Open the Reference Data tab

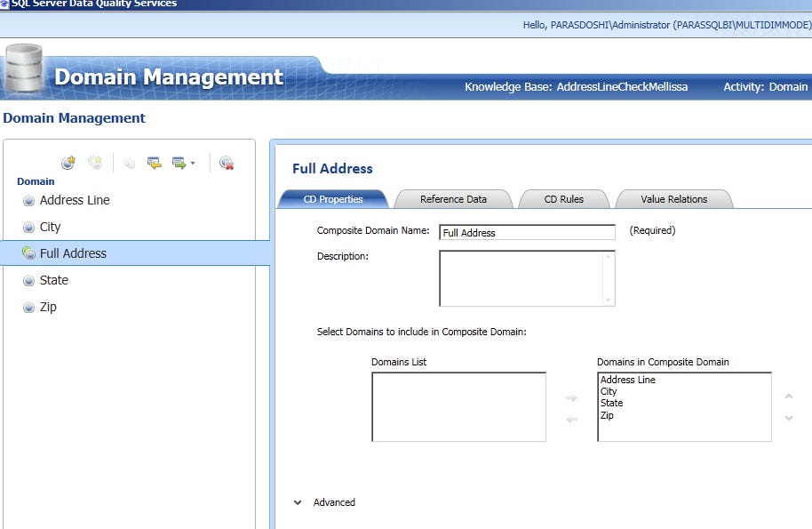(x=453, y=199)
